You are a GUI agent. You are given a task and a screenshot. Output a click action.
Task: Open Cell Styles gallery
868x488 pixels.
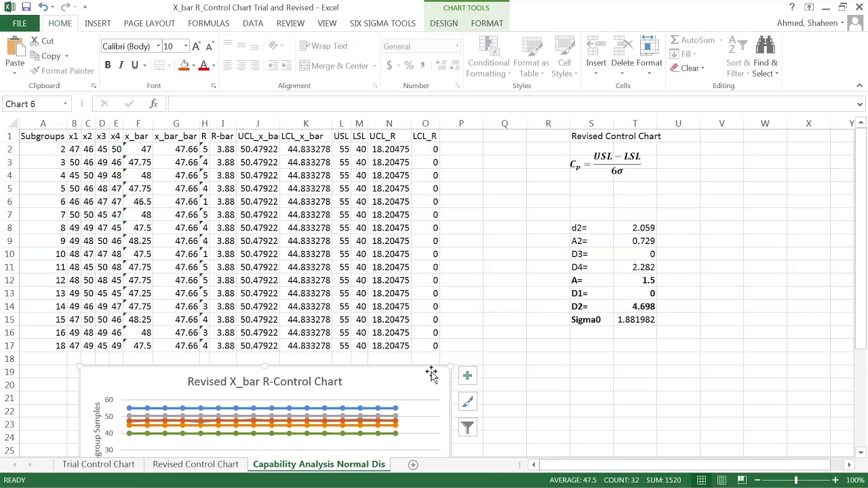tap(564, 57)
